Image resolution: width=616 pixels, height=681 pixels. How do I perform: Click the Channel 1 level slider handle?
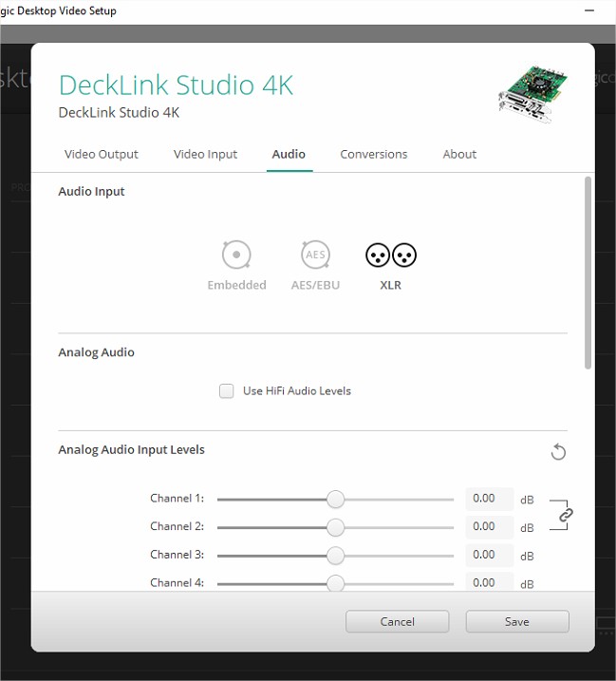point(336,500)
